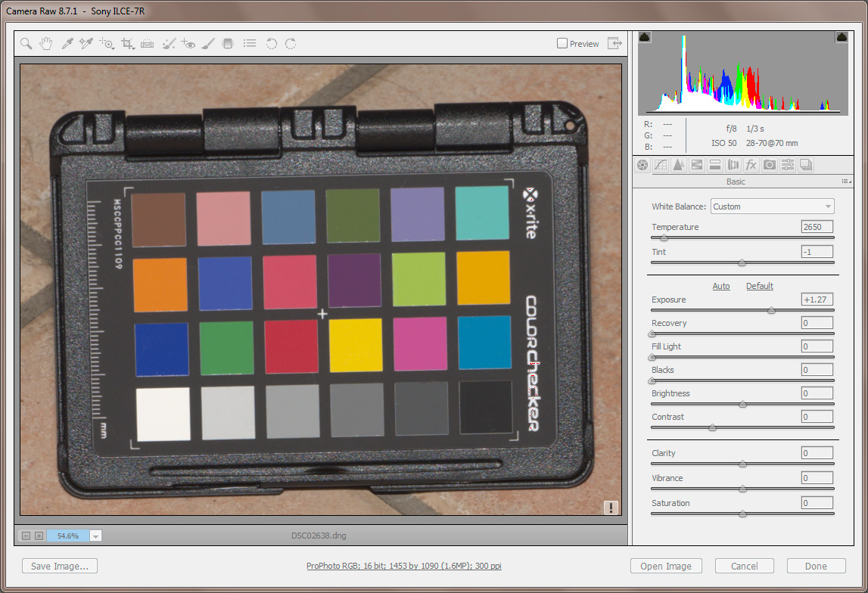Image resolution: width=868 pixels, height=593 pixels.
Task: Click the Saturation value field
Action: click(x=817, y=503)
